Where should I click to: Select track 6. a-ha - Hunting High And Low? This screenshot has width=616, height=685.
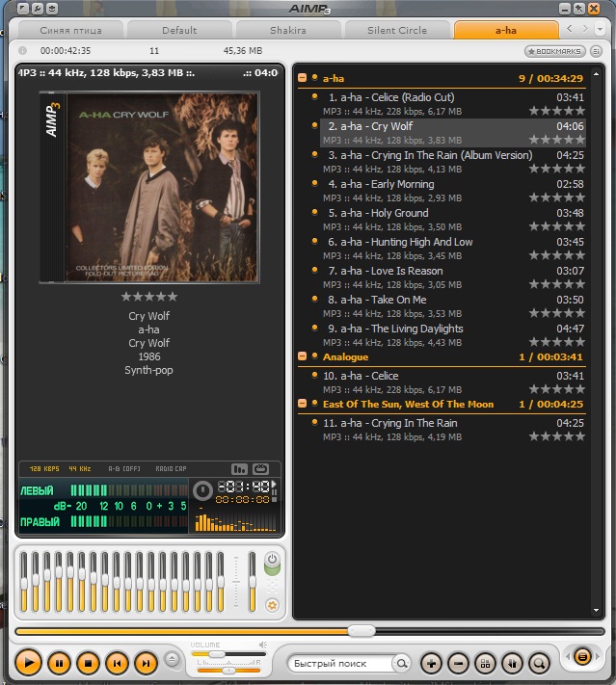pos(453,249)
